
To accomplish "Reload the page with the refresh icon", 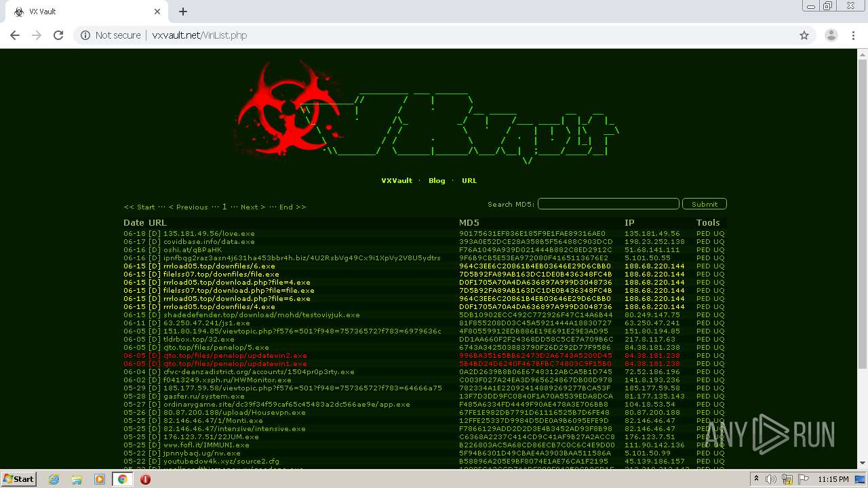I will point(58,35).
